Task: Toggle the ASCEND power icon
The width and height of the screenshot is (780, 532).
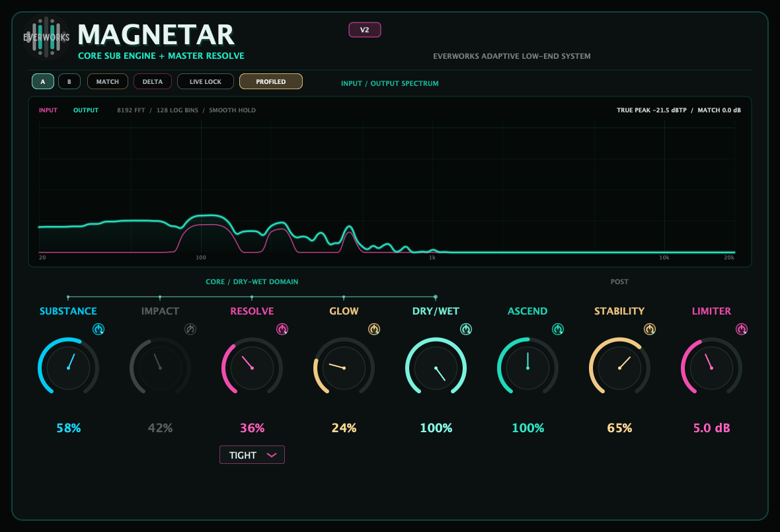Action: [x=558, y=328]
